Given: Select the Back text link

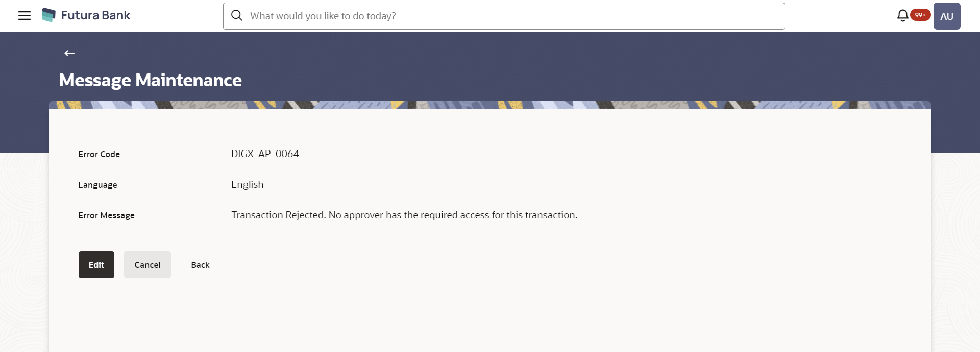Looking at the screenshot, I should tap(200, 265).
